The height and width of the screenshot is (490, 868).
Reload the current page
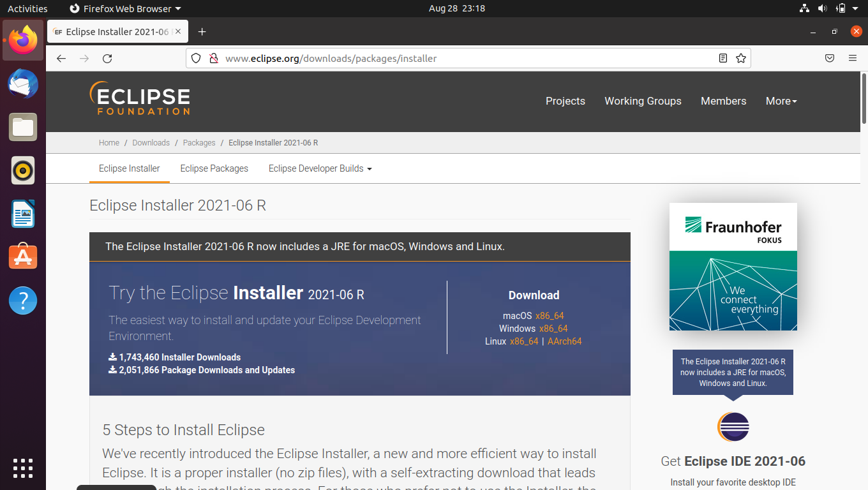[x=107, y=58]
